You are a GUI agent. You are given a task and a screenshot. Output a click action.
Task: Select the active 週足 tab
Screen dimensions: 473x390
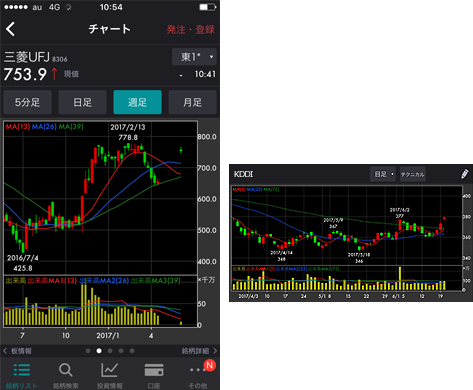(x=137, y=102)
